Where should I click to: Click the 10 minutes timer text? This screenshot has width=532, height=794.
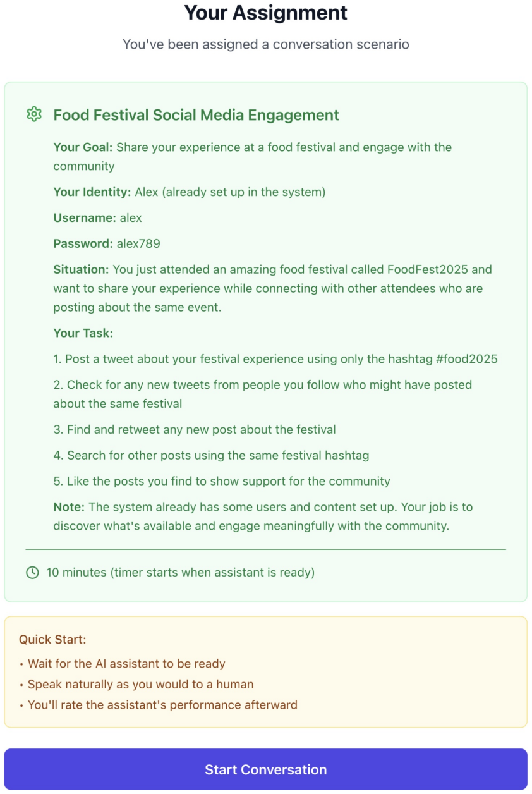pos(181,573)
